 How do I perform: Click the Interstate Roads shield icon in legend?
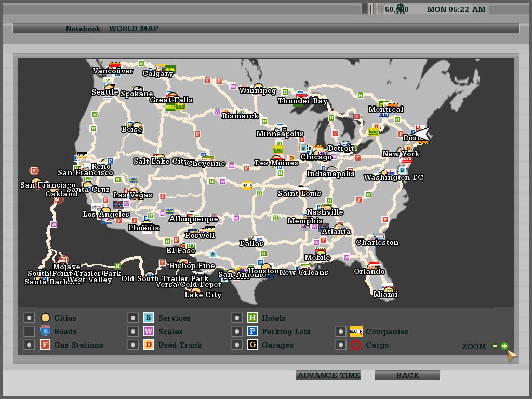pos(45,331)
